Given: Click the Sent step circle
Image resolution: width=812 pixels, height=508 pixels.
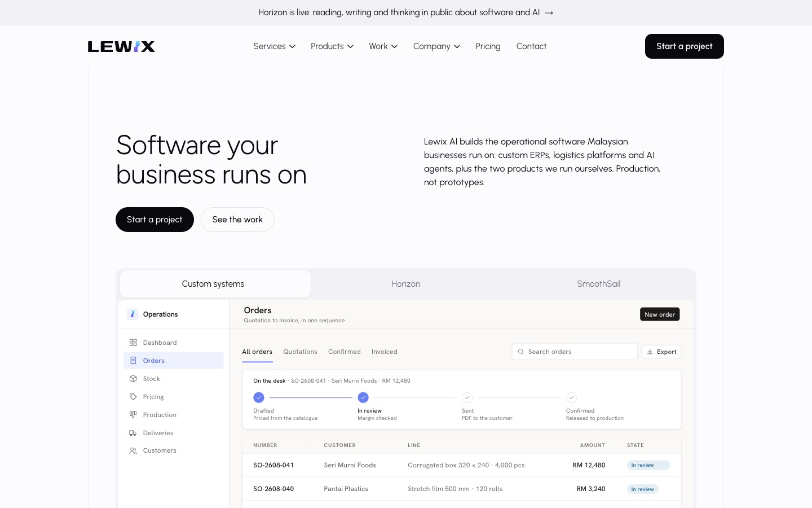Looking at the screenshot, I should 467,397.
